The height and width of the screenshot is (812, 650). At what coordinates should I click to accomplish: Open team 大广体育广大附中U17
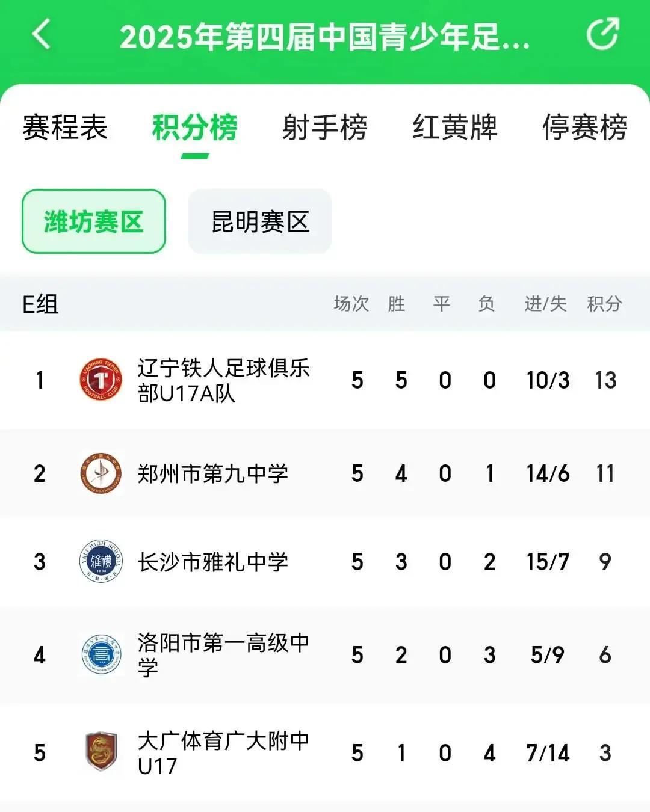(223, 752)
